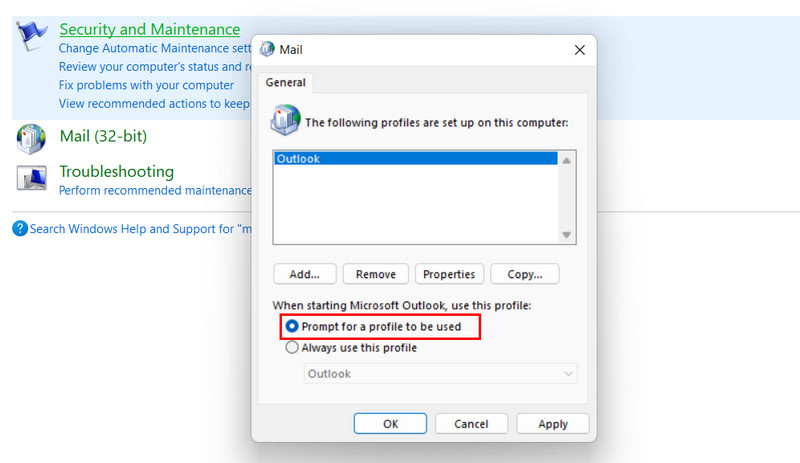The width and height of the screenshot is (800, 463).
Task: Click the Mail dialog title bar icon
Action: point(267,49)
